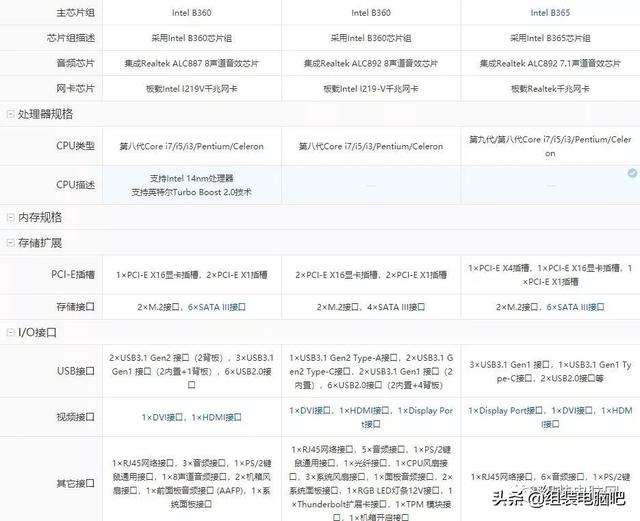Click 2×M.2接口, 4×SATA III接口 cell
The image size is (640, 521).
pyautogui.click(x=371, y=307)
